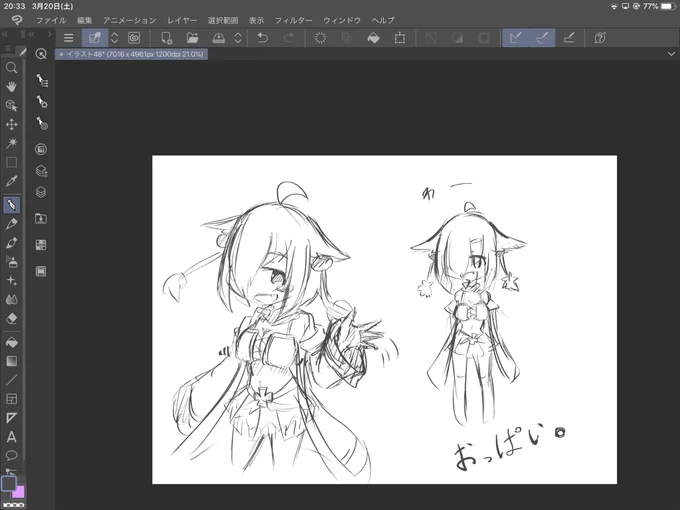This screenshot has width=680, height=510.
Task: Toggle the edit touch-gesture mode button
Action: pos(95,38)
